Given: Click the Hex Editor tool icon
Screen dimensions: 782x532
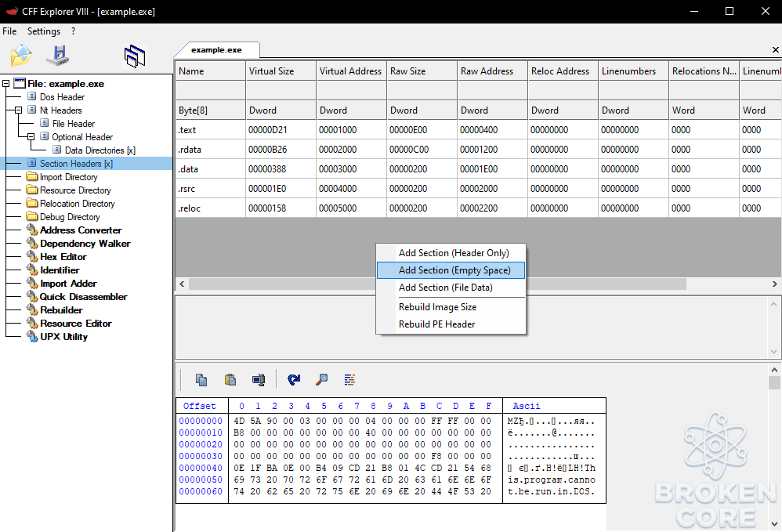Looking at the screenshot, I should (x=32, y=257).
